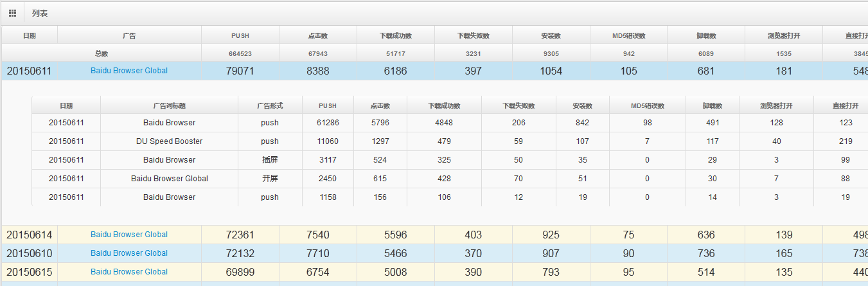
Task: Click PUSH value 11060
Action: (x=328, y=141)
